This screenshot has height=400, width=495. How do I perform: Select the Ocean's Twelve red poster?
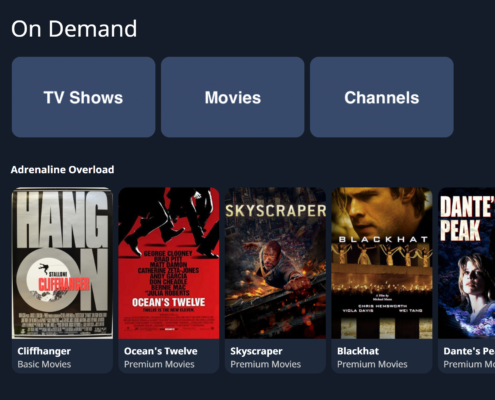coord(169,263)
